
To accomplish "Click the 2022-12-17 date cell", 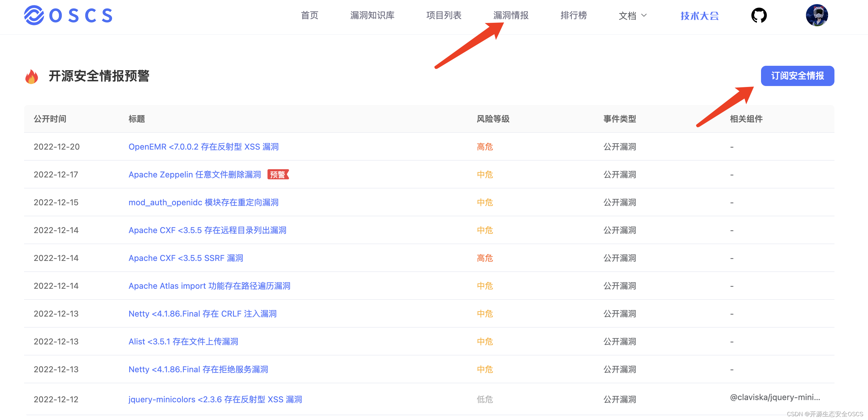I will 56,174.
